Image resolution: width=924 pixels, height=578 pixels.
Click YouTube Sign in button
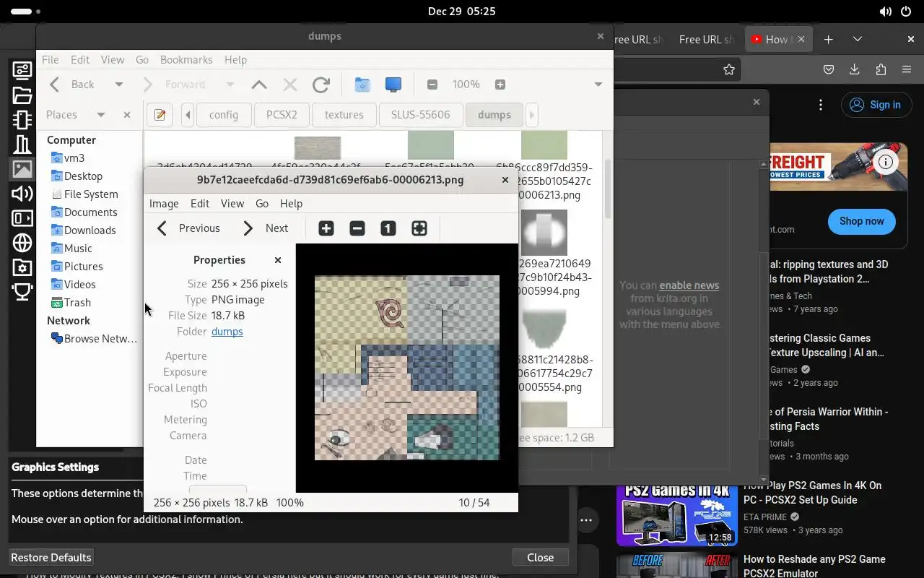click(x=875, y=105)
